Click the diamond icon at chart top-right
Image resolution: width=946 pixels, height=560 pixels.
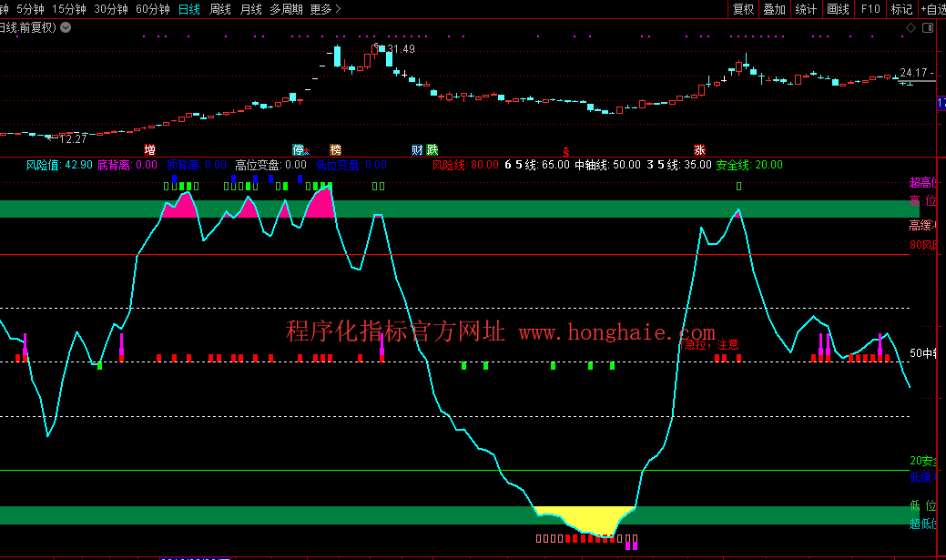911,28
